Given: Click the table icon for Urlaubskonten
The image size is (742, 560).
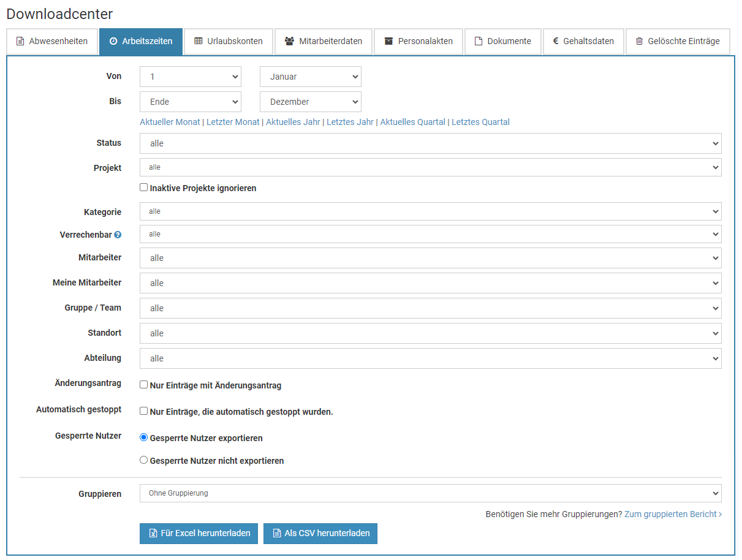Looking at the screenshot, I should pos(199,42).
